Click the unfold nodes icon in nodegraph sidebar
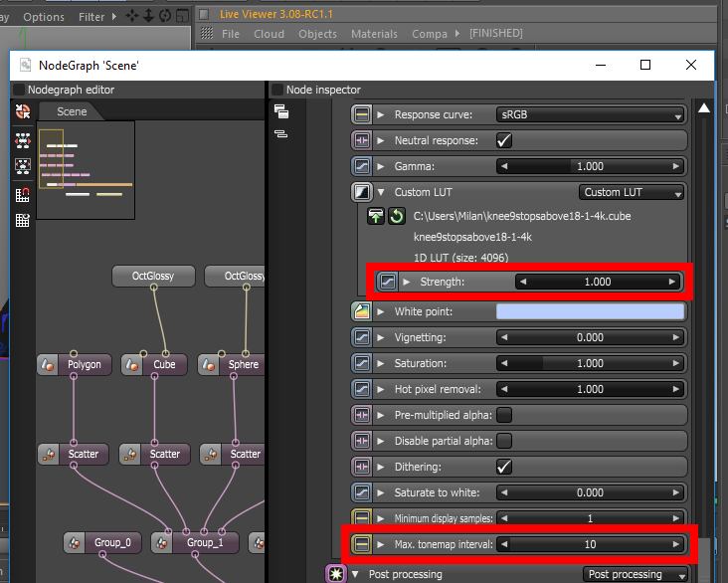728x583 pixels. pos(23,166)
